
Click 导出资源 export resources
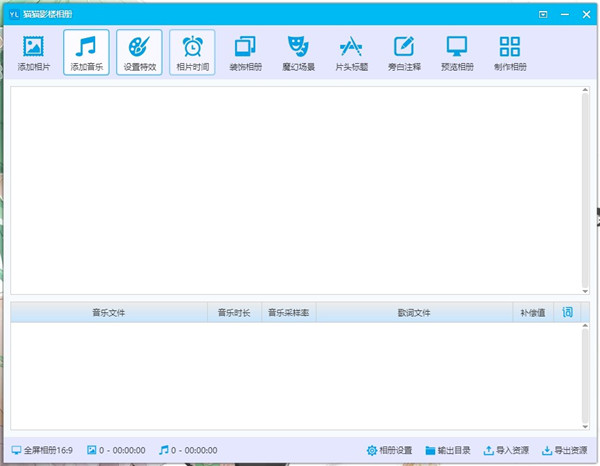point(565,450)
